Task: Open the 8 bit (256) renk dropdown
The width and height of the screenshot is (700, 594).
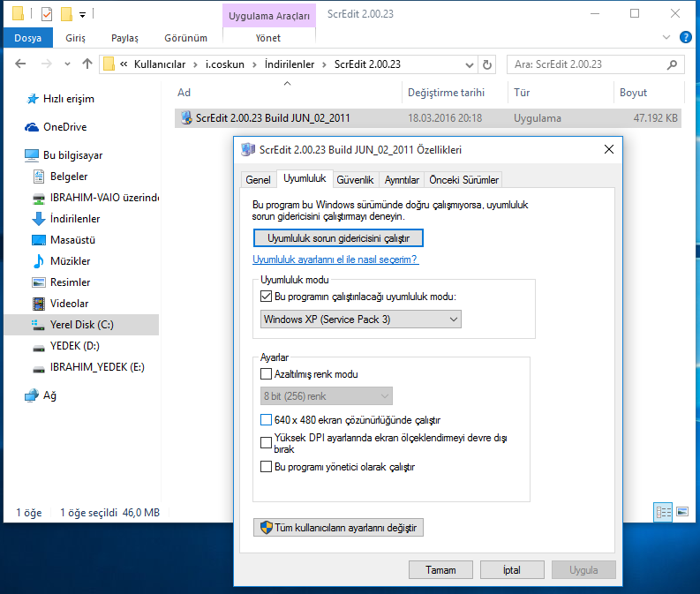Action: coord(327,396)
